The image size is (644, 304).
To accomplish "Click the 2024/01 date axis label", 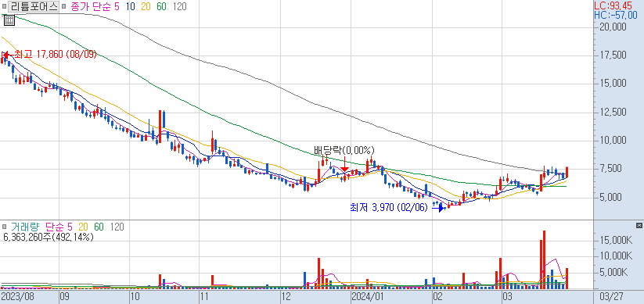I will [x=368, y=296].
